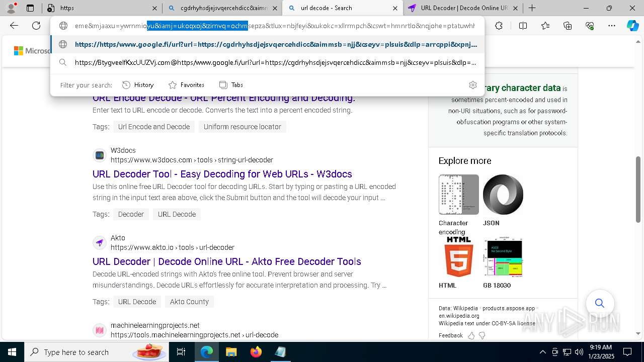This screenshot has height=362, width=644.
Task: Click the Feedback link
Action: (x=450, y=335)
